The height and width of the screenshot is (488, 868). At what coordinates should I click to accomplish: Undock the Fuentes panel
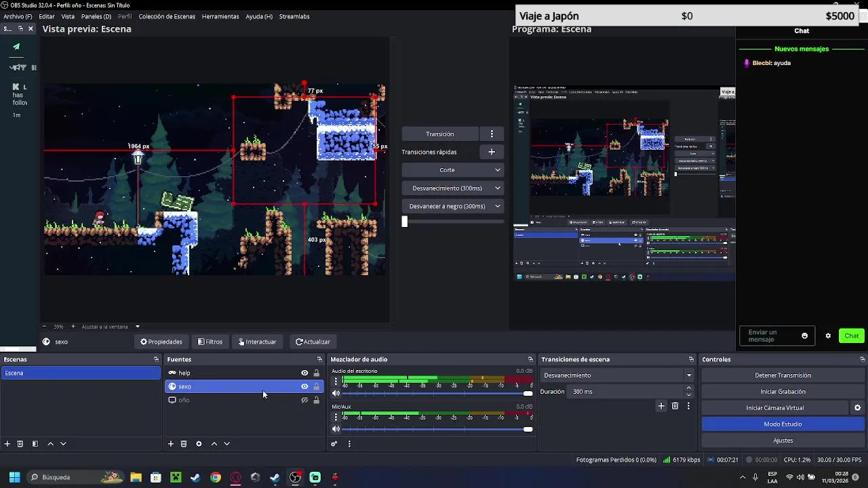pyautogui.click(x=319, y=359)
